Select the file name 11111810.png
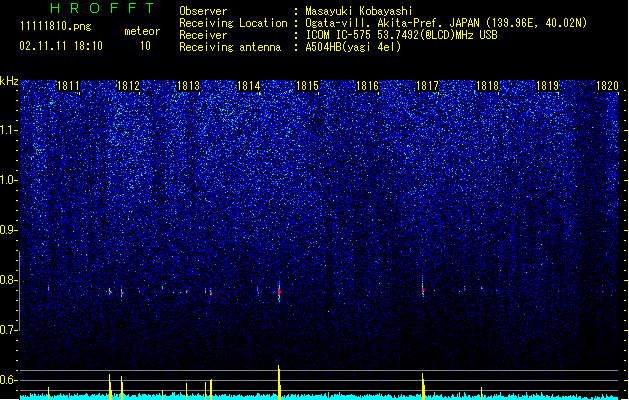The width and height of the screenshot is (629, 400). [55, 26]
